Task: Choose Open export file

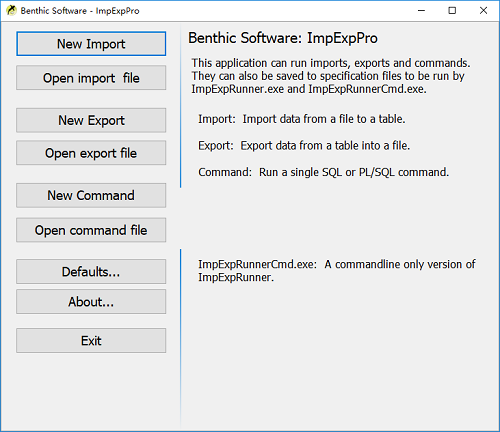Action: point(91,153)
